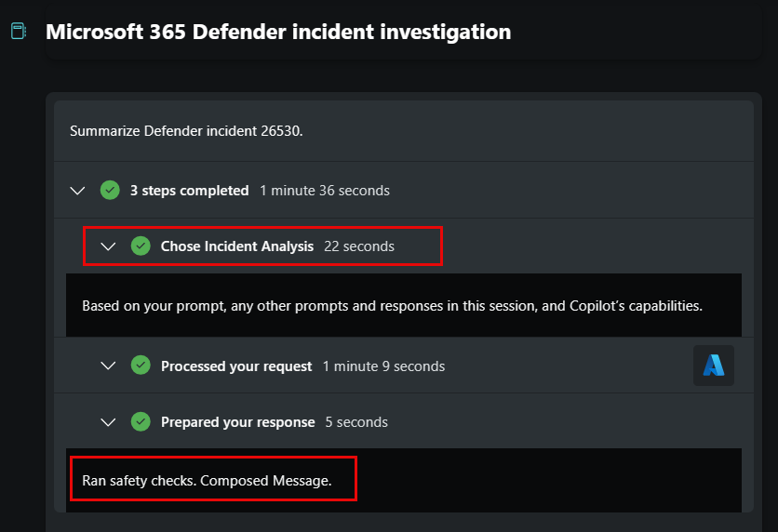
Task: Collapse the Chose Incident Analysis step
Action: 108,246
